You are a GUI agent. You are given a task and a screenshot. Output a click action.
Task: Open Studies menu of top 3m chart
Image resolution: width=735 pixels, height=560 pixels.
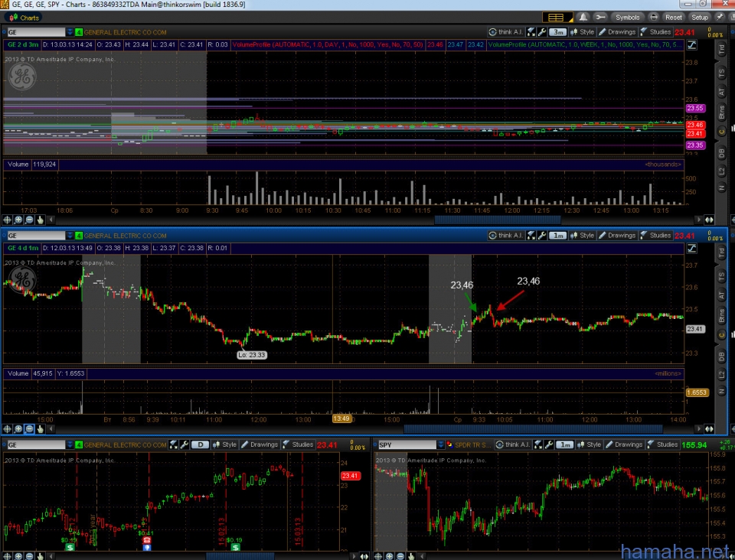pos(655,32)
